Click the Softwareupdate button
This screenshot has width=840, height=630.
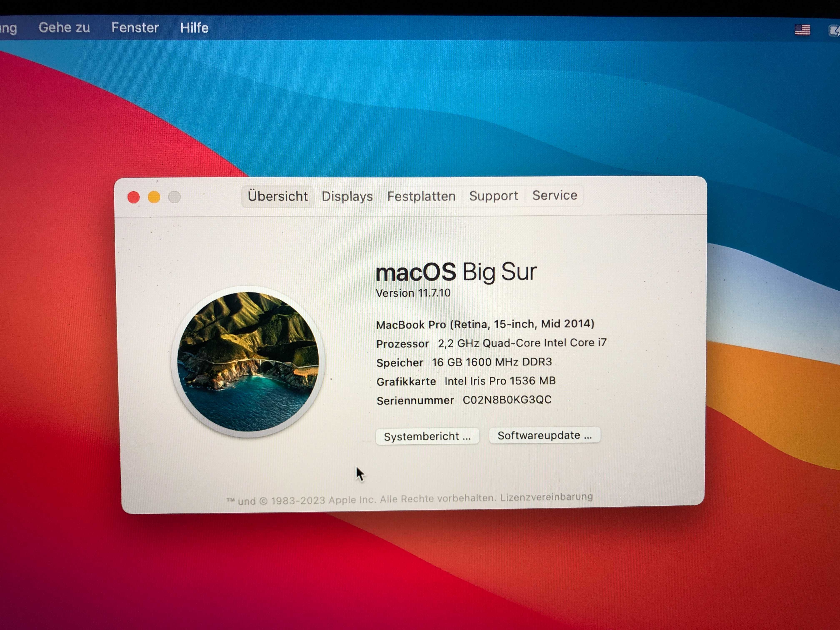coord(545,435)
